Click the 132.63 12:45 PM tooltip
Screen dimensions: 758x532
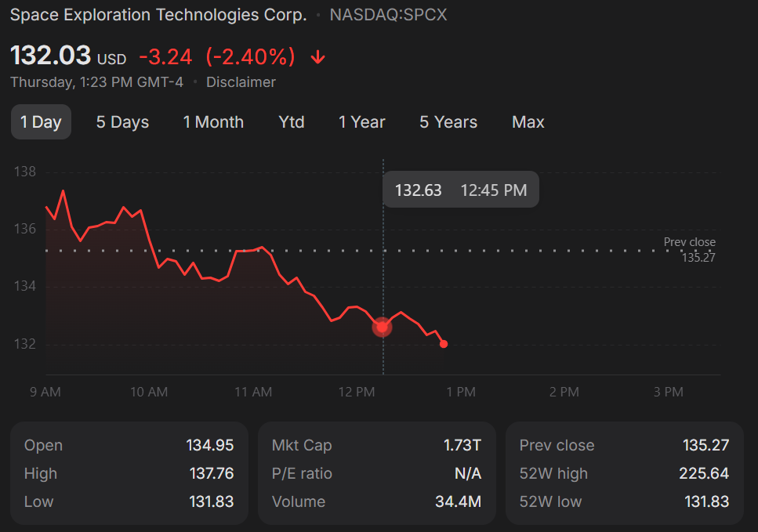click(461, 190)
